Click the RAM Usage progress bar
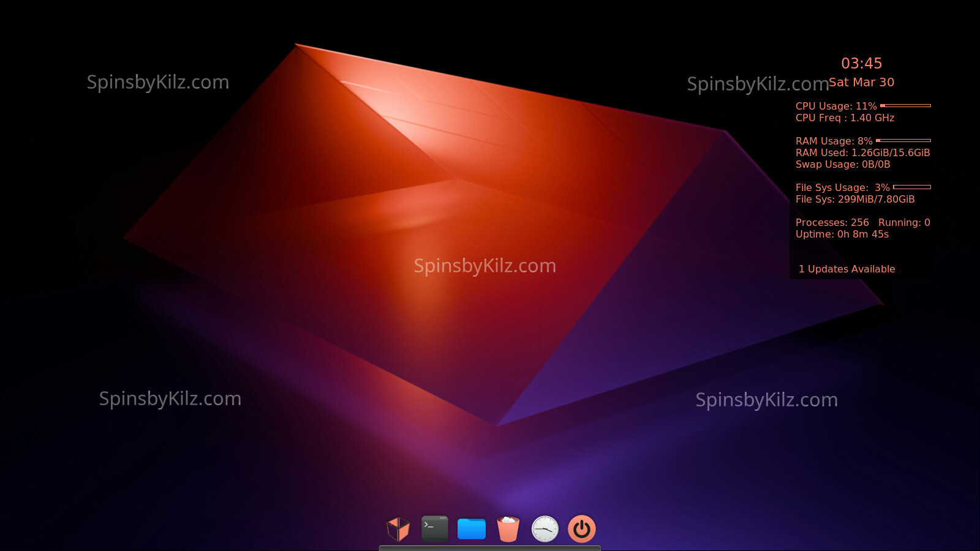Image resolution: width=980 pixels, height=551 pixels. click(903, 141)
